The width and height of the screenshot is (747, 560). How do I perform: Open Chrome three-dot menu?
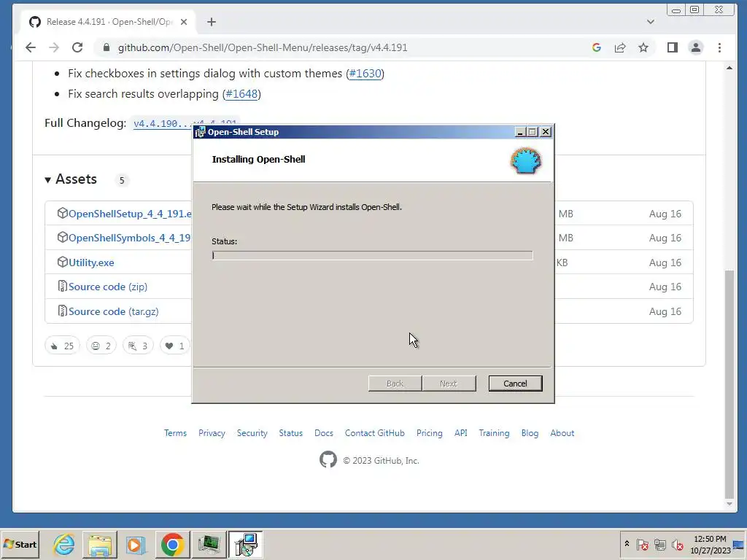coord(719,47)
